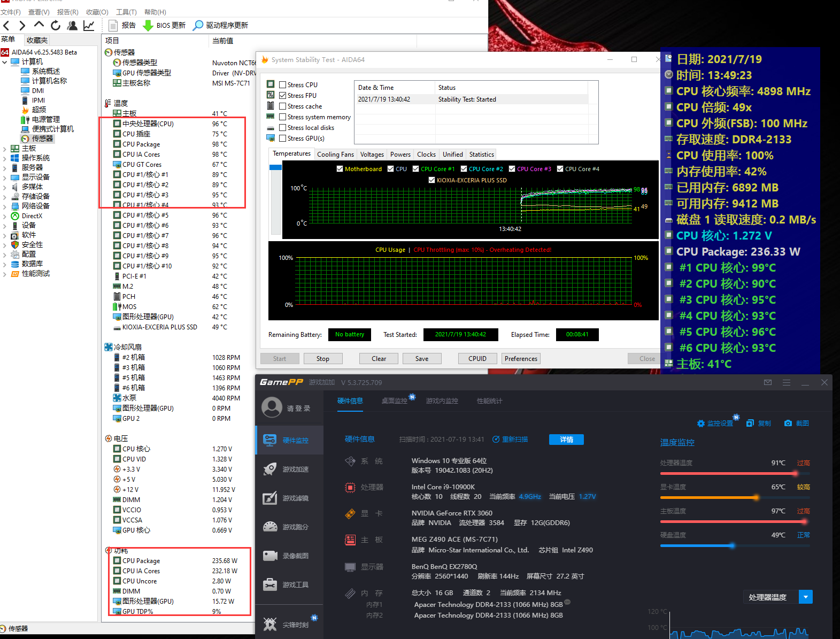
Task: Collapse the 计算机 tree node
Action: click(x=5, y=62)
